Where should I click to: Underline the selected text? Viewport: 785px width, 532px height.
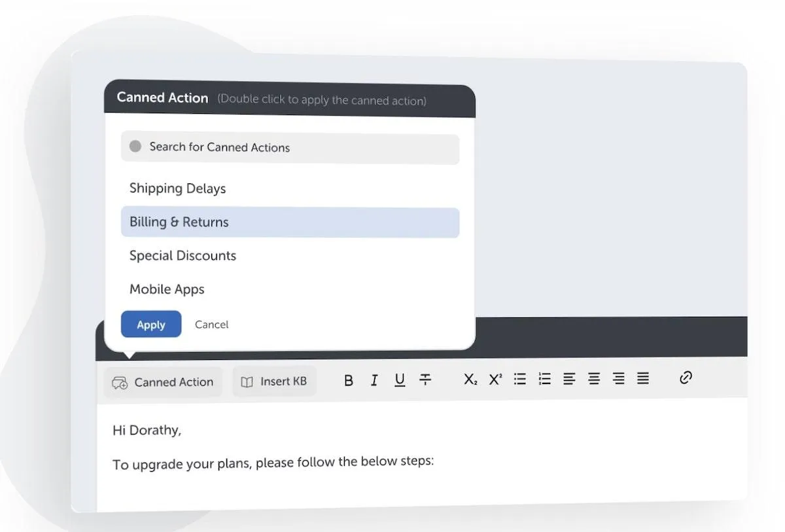coord(400,380)
